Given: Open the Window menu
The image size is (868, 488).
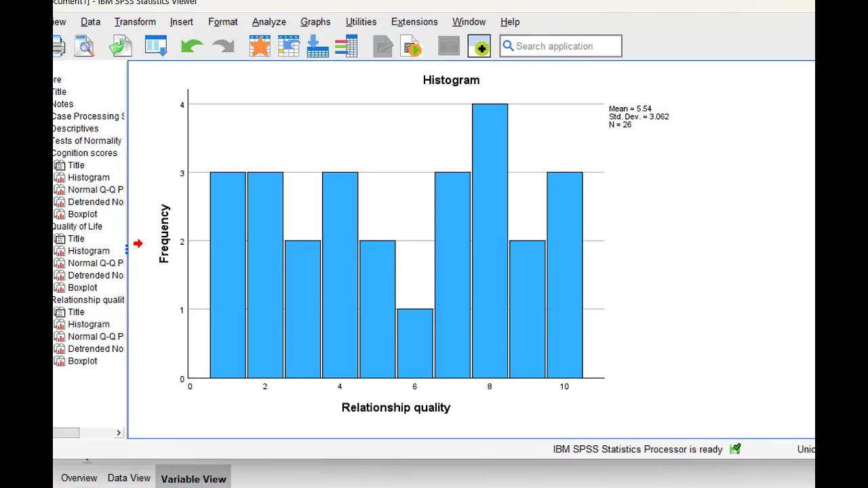Looking at the screenshot, I should (469, 22).
